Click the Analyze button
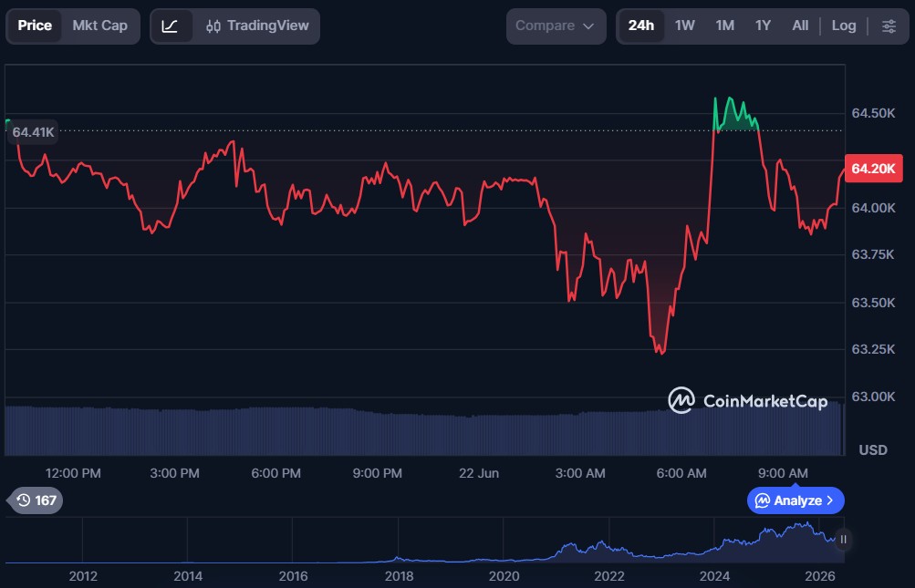 (795, 500)
